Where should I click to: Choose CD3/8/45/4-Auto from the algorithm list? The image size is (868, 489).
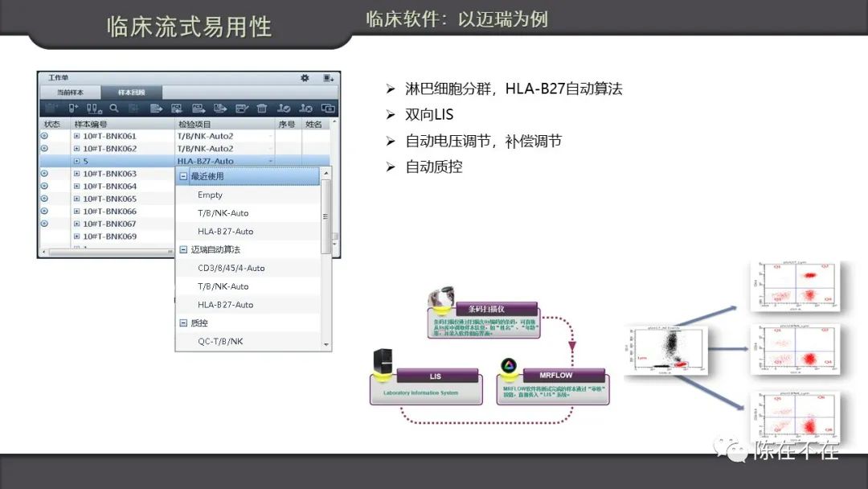tap(231, 268)
